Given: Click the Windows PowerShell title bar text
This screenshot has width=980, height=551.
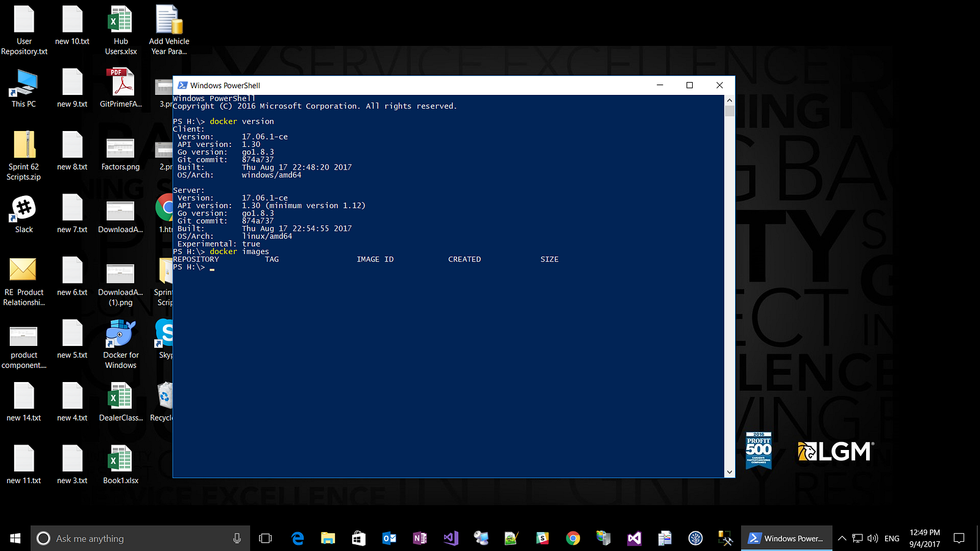Looking at the screenshot, I should point(225,86).
